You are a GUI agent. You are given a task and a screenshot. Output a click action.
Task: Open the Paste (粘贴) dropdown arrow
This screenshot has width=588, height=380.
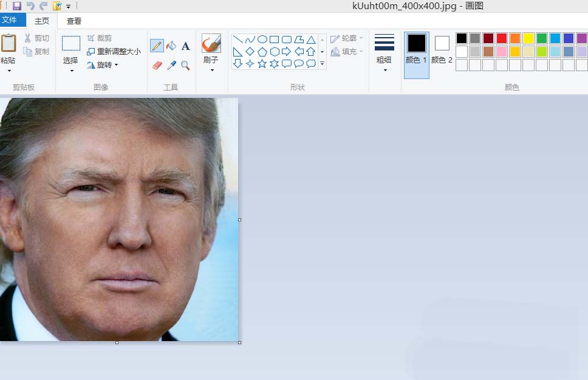pos(9,71)
